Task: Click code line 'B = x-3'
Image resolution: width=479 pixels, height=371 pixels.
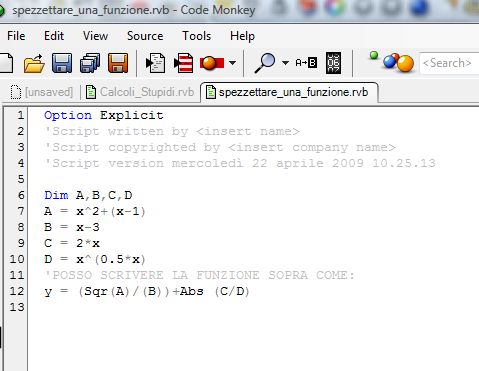Action: [72, 227]
